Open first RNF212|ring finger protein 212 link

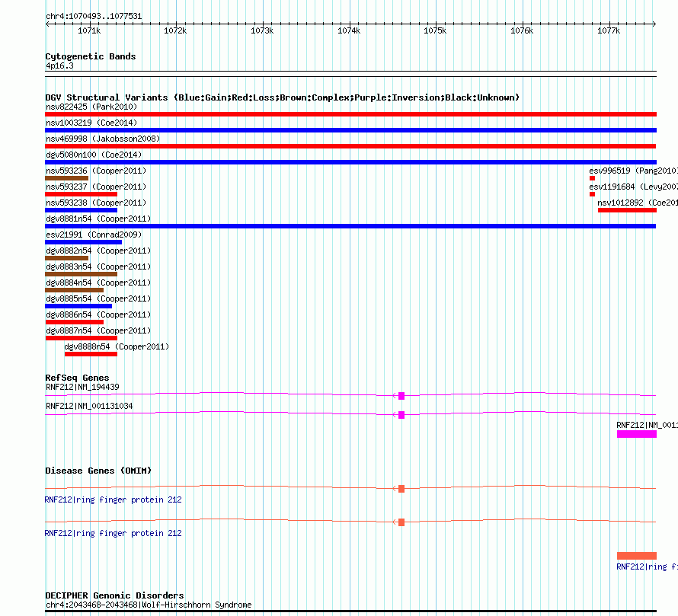113,500
